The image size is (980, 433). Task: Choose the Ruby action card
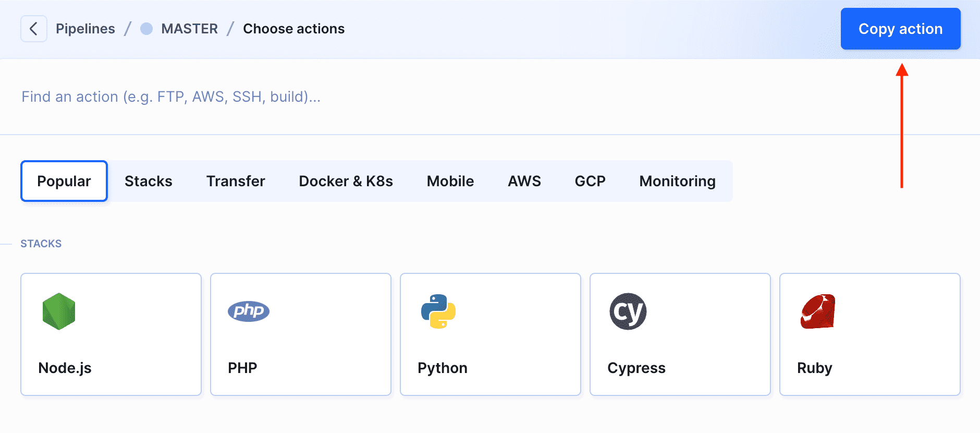point(870,334)
